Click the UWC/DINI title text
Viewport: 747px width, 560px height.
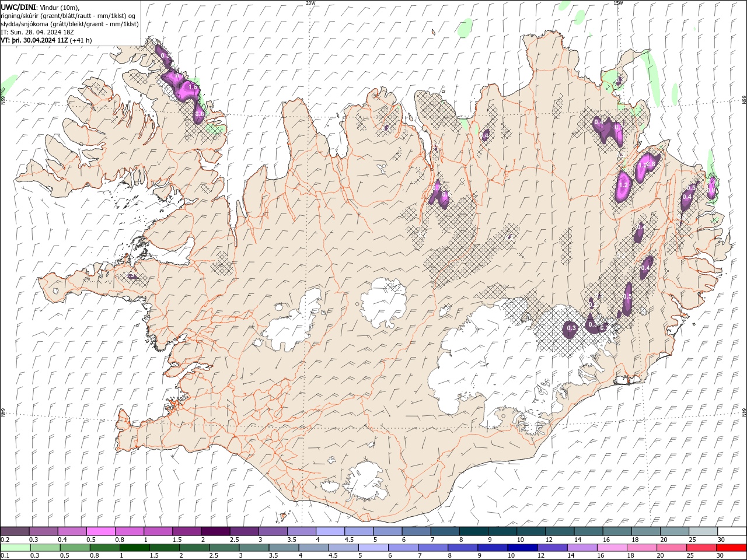coord(19,7)
